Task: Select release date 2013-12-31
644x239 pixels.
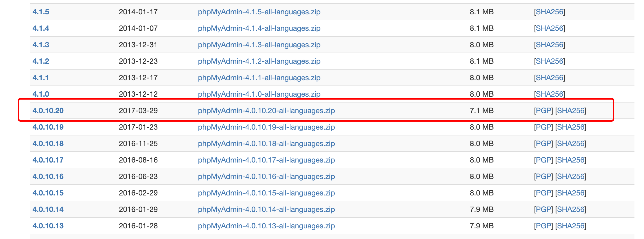Action: coord(138,45)
